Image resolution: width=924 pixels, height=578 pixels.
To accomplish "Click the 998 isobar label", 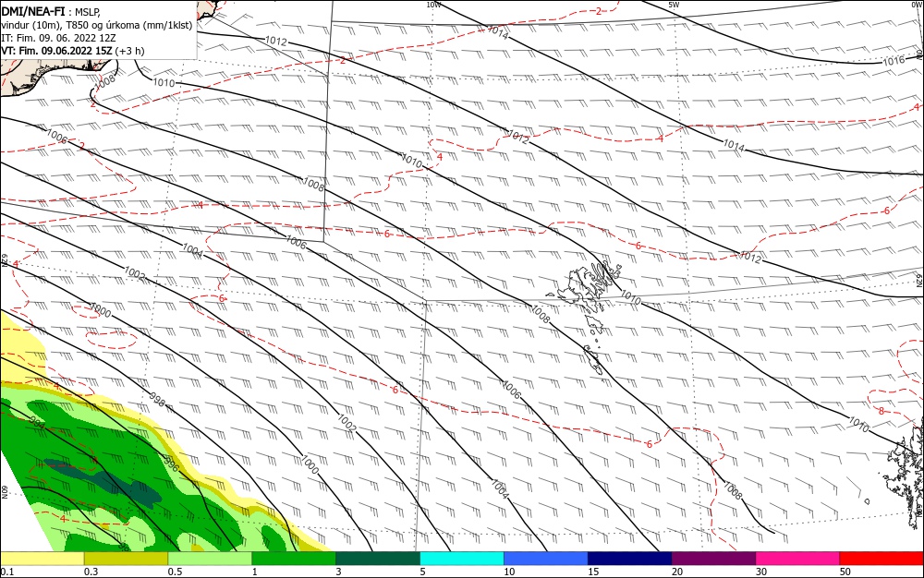I will click(157, 400).
